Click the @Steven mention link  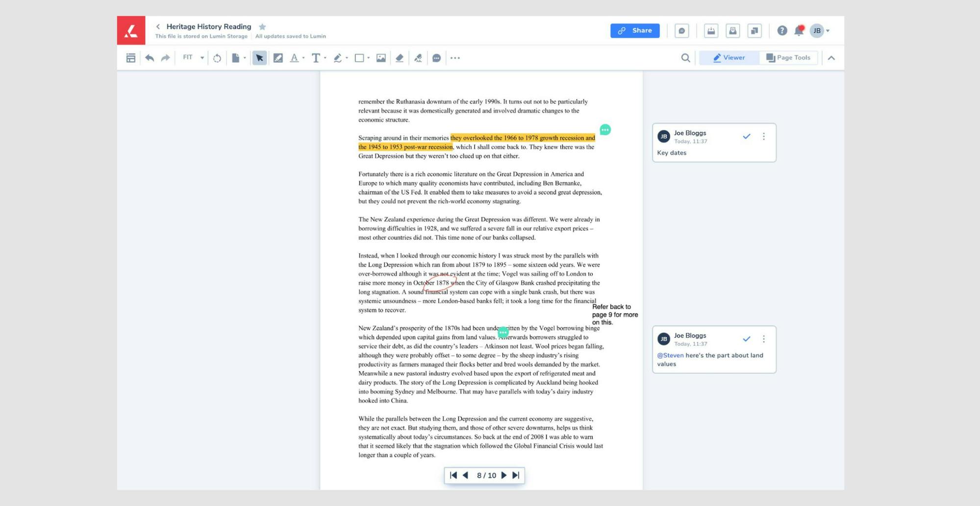670,356
